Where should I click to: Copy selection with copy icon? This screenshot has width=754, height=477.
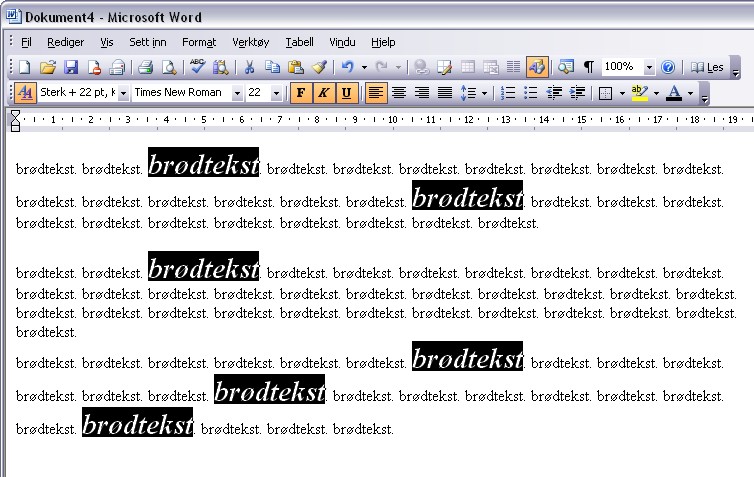pyautogui.click(x=273, y=67)
